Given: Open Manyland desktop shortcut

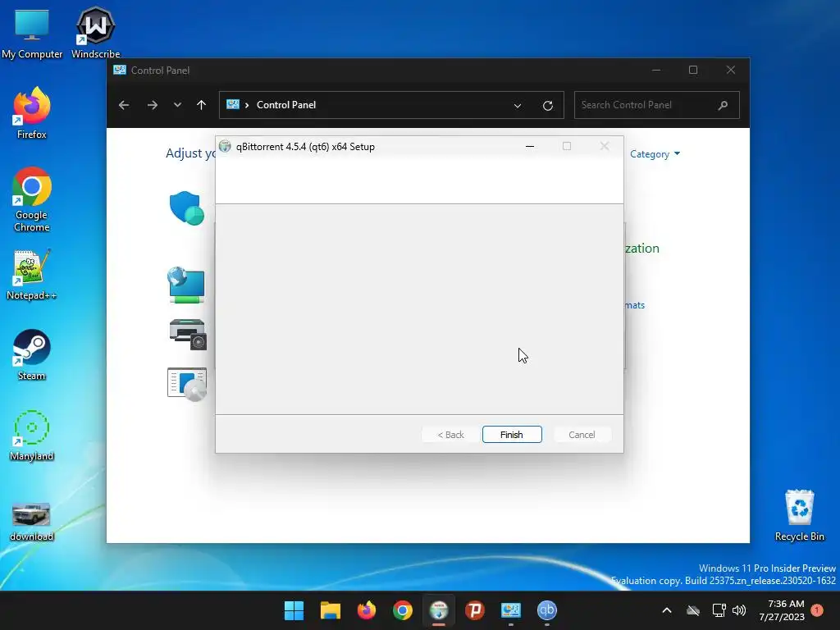Looking at the screenshot, I should point(32,435).
